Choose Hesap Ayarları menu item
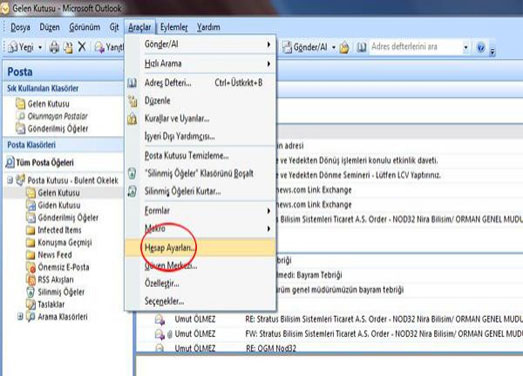523x376 pixels. tap(200, 248)
